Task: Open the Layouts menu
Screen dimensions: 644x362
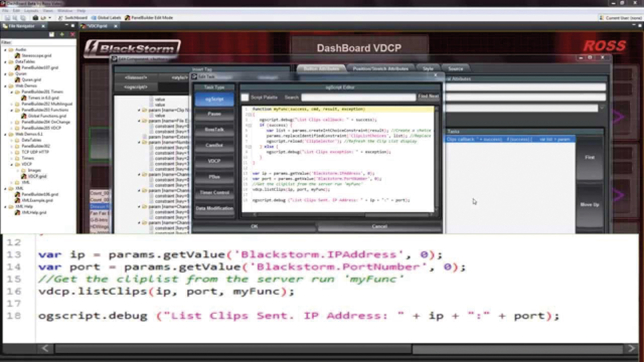Action: coord(31,11)
